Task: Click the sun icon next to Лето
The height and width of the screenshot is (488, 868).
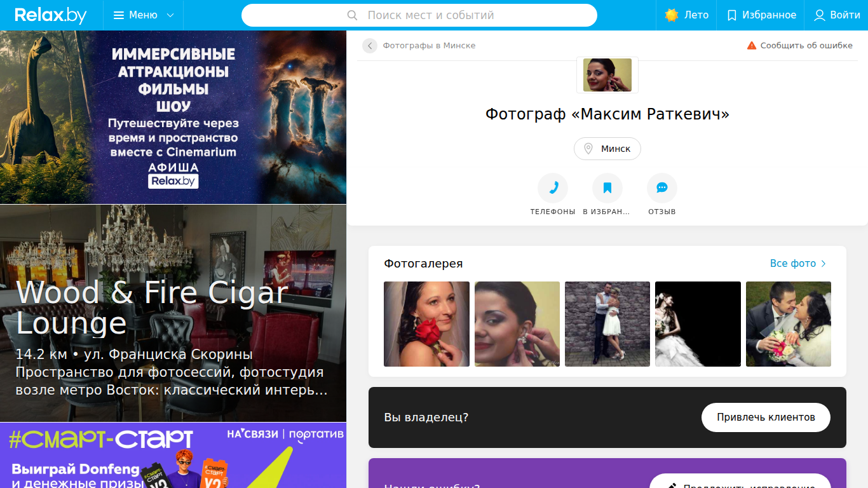Action: (672, 15)
